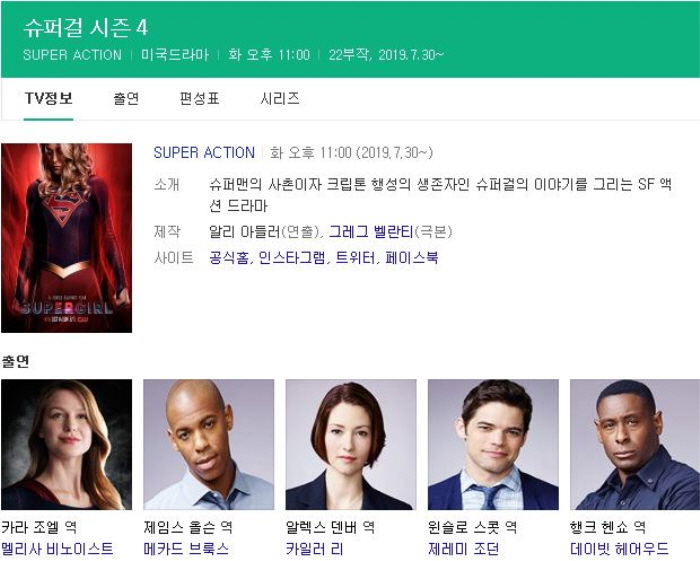Open 윈슬로 스콧 cast photo
Screen dimensions: 700x561
(493, 445)
